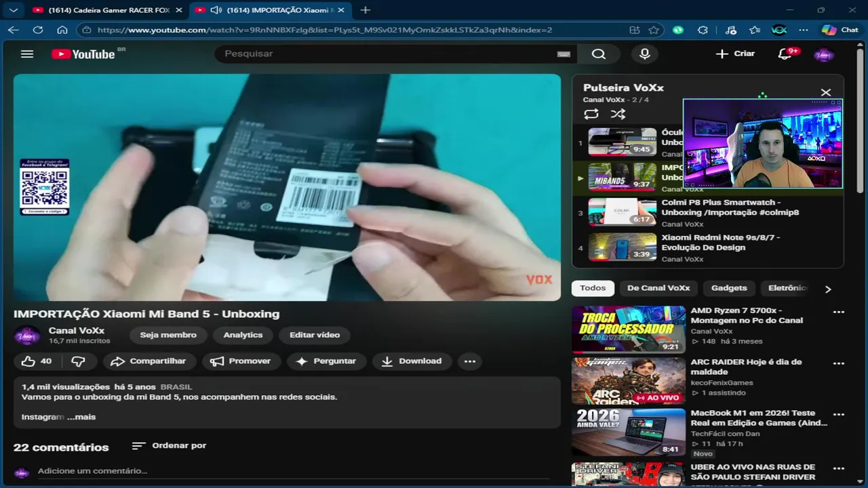Open the media control music icon
Screen dimensions: 868x488
[x=730, y=30]
